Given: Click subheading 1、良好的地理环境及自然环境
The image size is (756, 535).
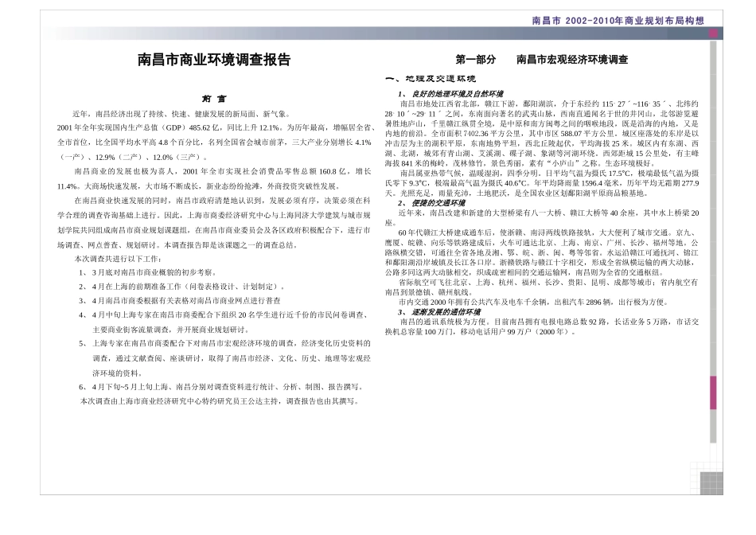Looking at the screenshot, I should (x=451, y=94).
